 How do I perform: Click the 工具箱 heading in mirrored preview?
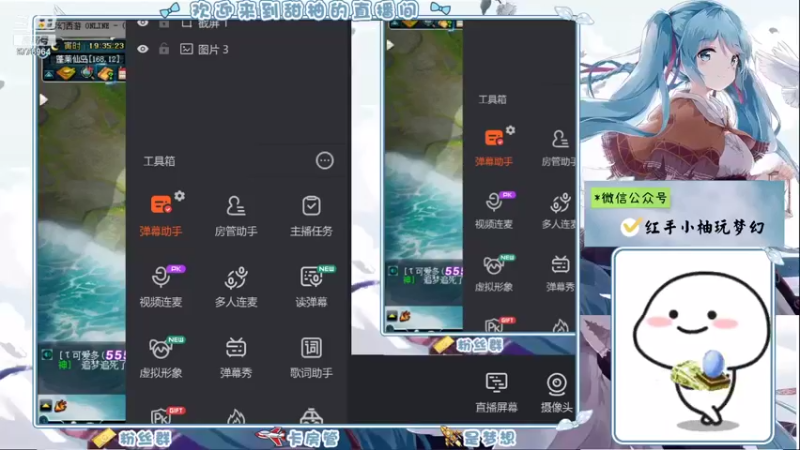coord(492,99)
